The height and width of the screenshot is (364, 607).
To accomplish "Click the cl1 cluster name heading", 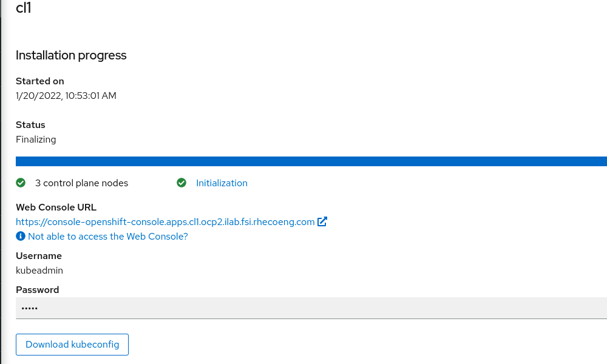I will point(24,8).
